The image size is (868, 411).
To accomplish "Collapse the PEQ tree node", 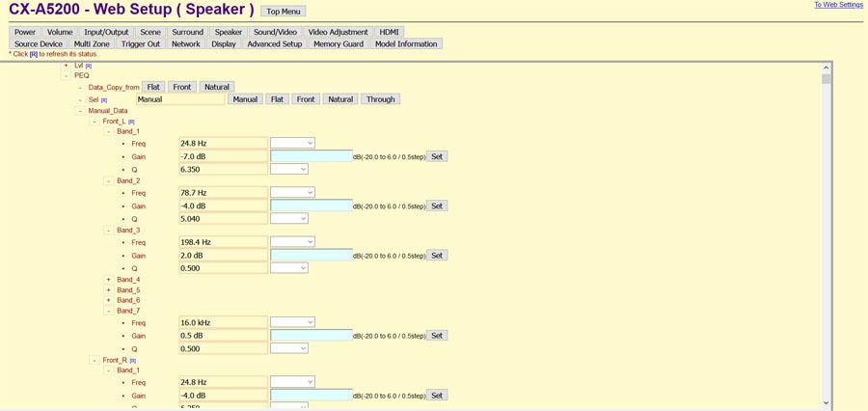I will click(x=66, y=75).
